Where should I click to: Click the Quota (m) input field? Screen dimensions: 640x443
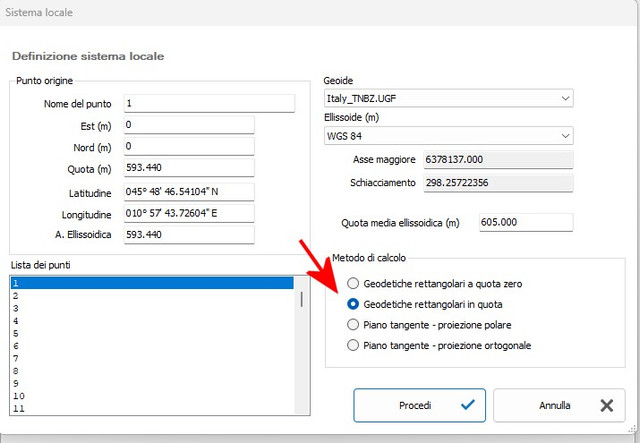pos(189,168)
